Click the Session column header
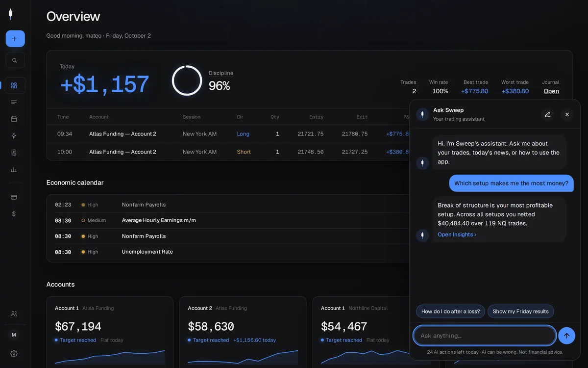This screenshot has width=588, height=368. (192, 117)
